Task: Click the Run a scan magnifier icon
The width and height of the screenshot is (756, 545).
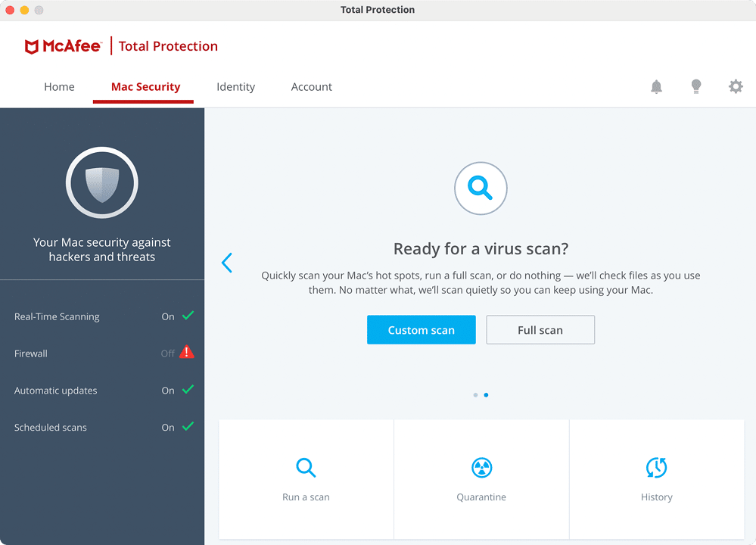Action: point(306,467)
